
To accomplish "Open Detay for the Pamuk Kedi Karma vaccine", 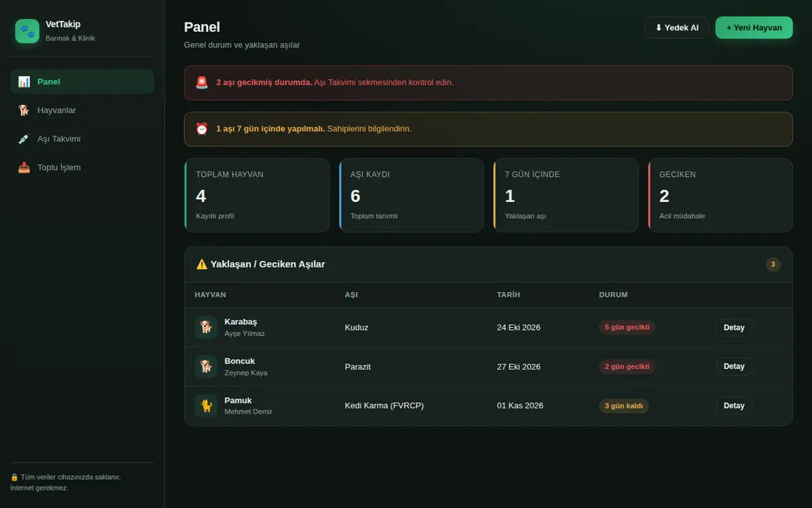I will (734, 406).
